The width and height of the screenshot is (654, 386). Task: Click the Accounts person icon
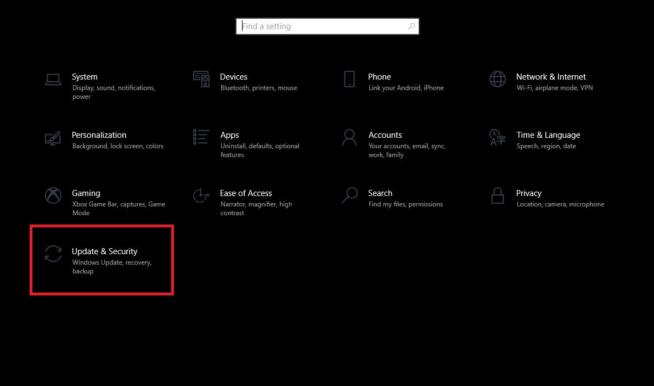(350, 137)
